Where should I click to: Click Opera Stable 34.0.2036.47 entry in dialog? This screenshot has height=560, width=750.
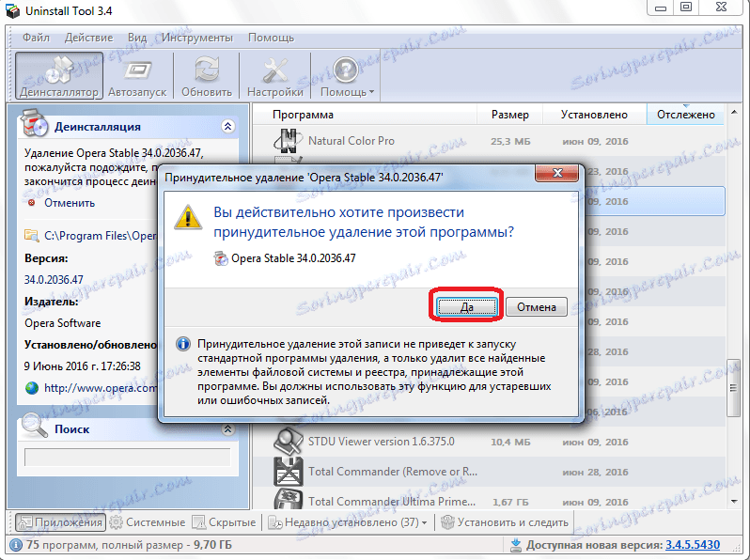(x=285, y=258)
